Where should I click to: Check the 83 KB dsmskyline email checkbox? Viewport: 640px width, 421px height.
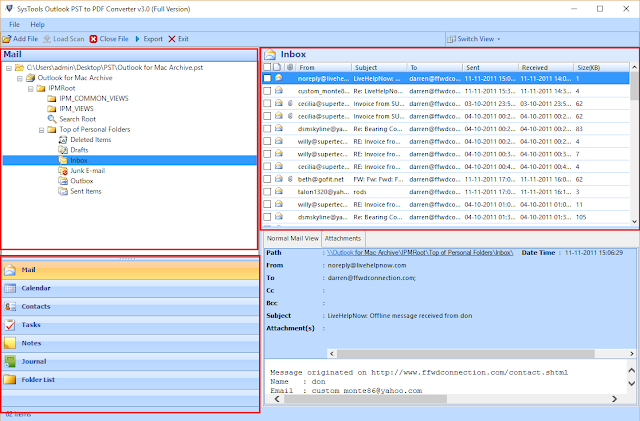click(x=267, y=129)
